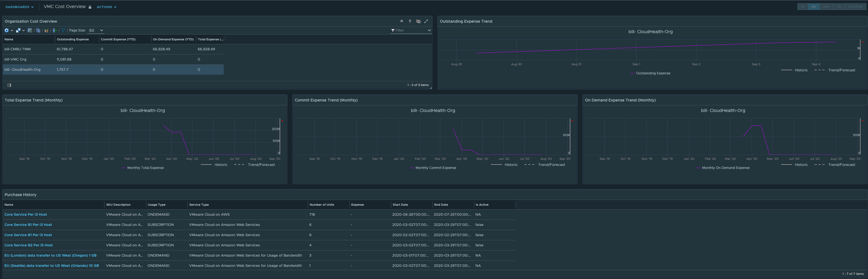
Task: Open the navigate-to-dashboard icon
Action: coord(18,30)
